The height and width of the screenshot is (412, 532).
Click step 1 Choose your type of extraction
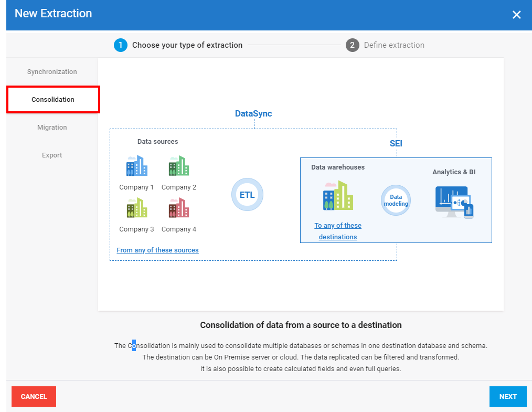(x=179, y=45)
